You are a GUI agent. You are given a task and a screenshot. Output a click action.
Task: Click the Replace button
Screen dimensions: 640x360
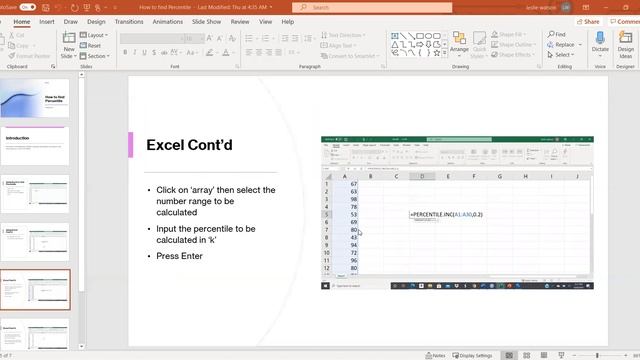[x=564, y=44]
